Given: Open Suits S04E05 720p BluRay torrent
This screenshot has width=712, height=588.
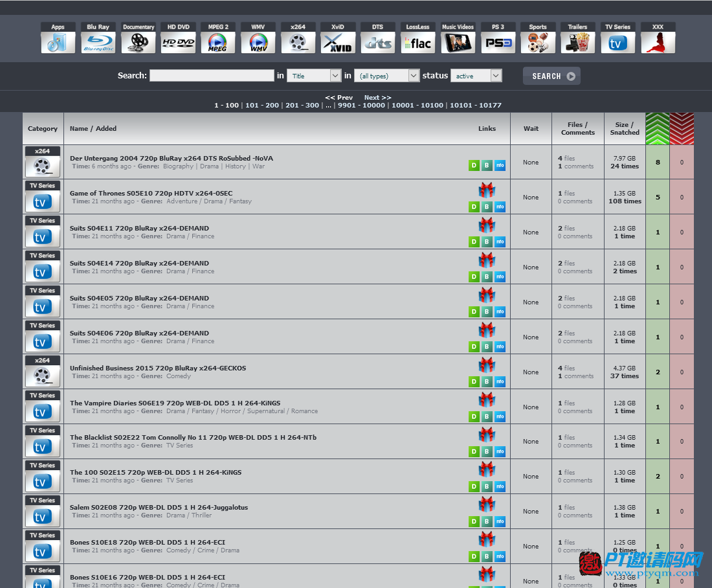Looking at the screenshot, I should [139, 298].
